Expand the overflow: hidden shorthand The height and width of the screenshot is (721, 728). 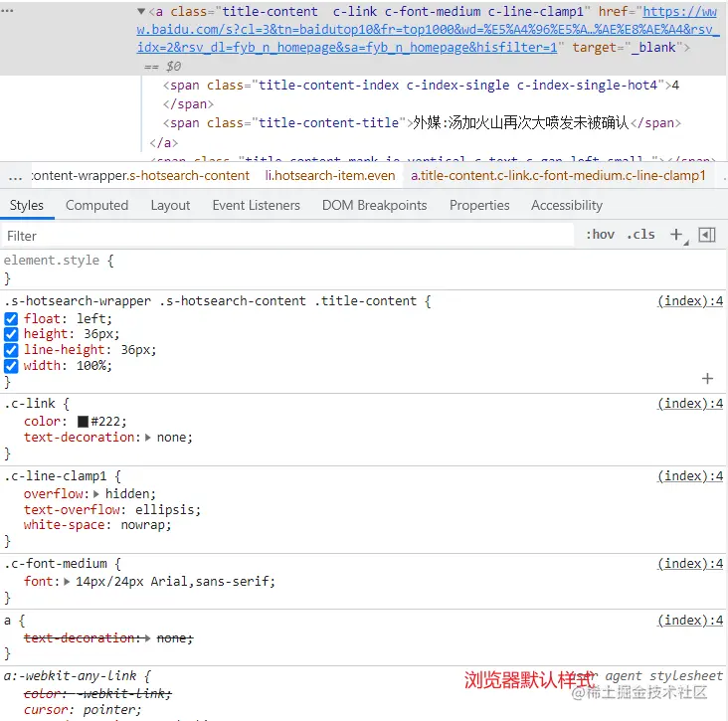coord(96,494)
